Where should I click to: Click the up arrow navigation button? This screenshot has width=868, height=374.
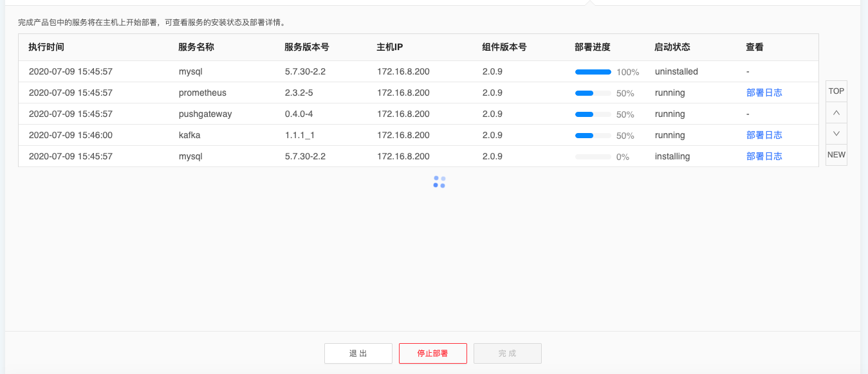[x=836, y=112]
